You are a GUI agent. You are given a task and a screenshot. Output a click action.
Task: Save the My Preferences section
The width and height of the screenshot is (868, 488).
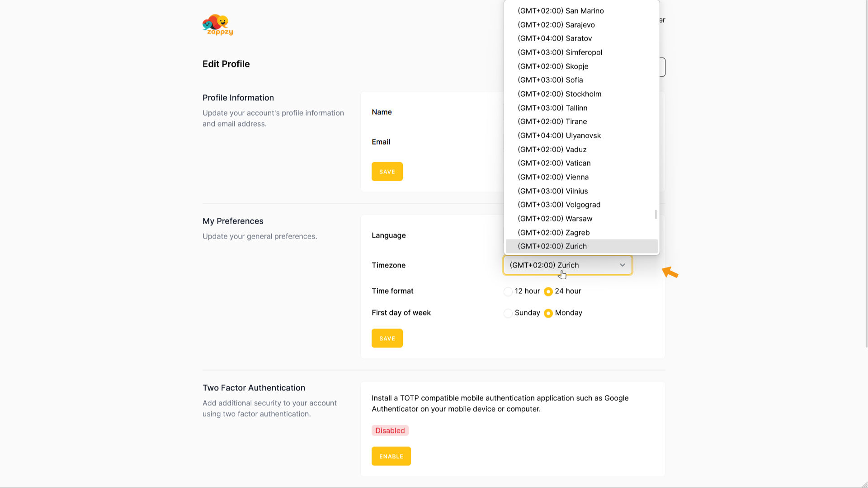(387, 338)
